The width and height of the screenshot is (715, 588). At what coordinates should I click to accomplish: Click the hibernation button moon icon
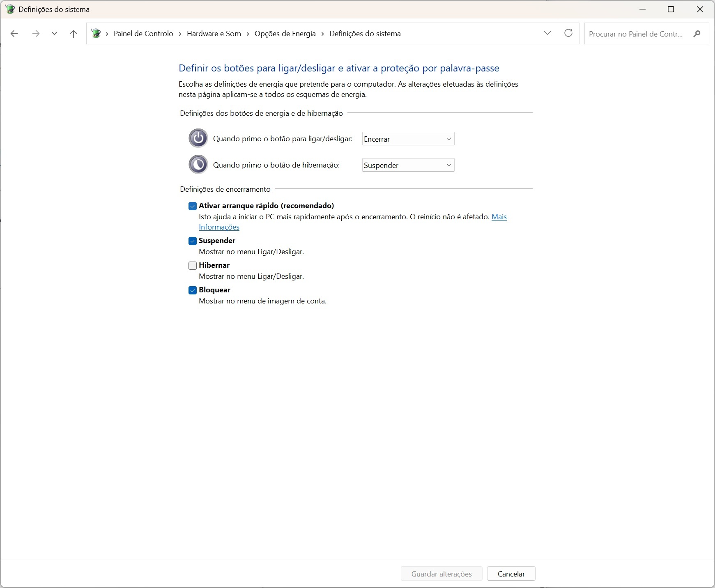pyautogui.click(x=198, y=165)
